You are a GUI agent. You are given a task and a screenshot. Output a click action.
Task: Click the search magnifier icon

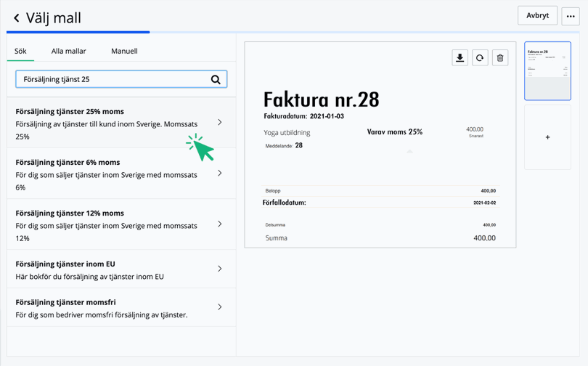[x=216, y=80]
